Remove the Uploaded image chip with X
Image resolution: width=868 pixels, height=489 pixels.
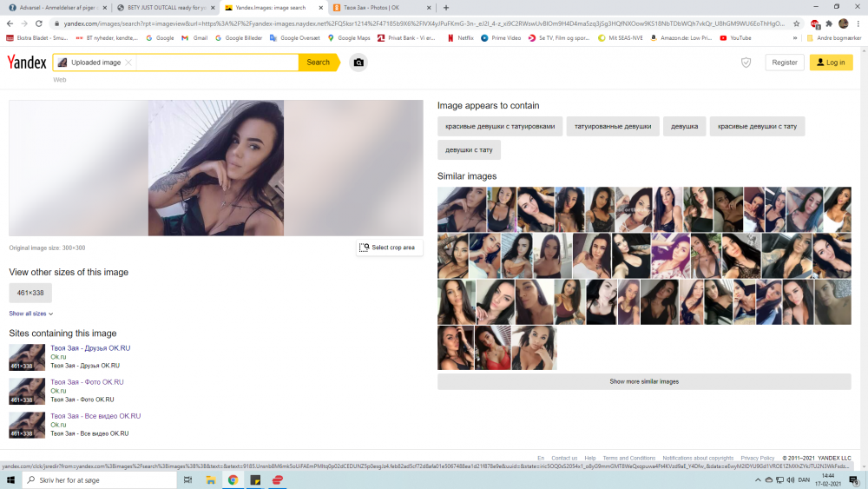tap(128, 63)
